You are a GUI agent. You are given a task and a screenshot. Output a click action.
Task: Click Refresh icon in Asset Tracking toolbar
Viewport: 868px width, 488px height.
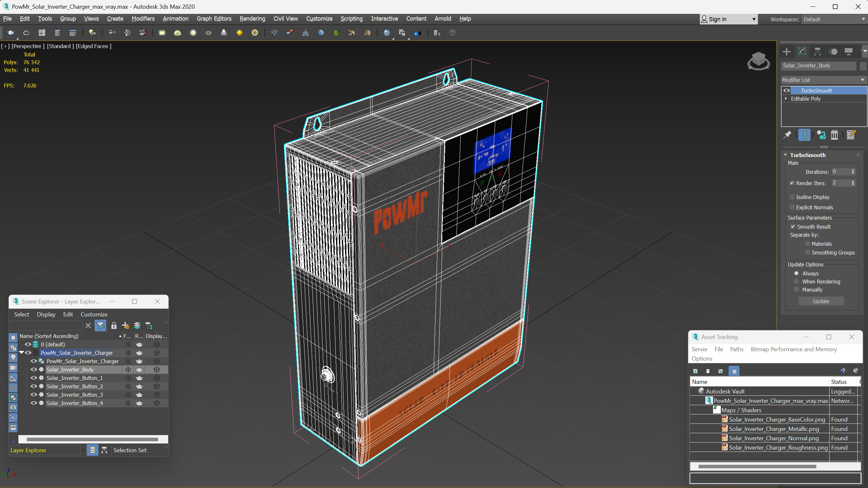point(695,371)
